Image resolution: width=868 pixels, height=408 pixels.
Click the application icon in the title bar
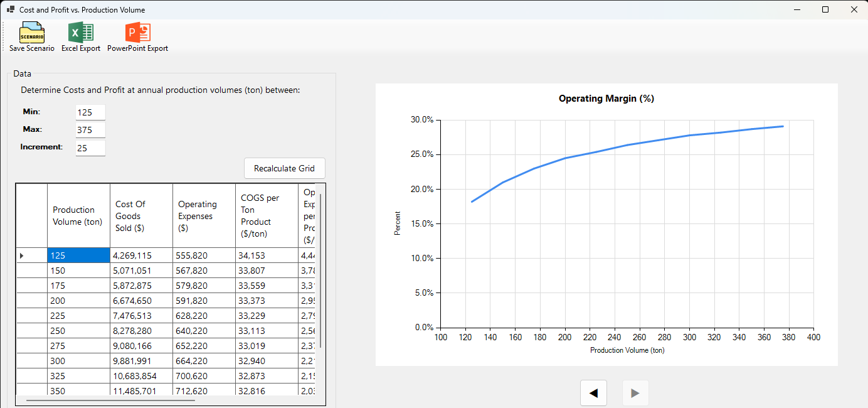10,9
